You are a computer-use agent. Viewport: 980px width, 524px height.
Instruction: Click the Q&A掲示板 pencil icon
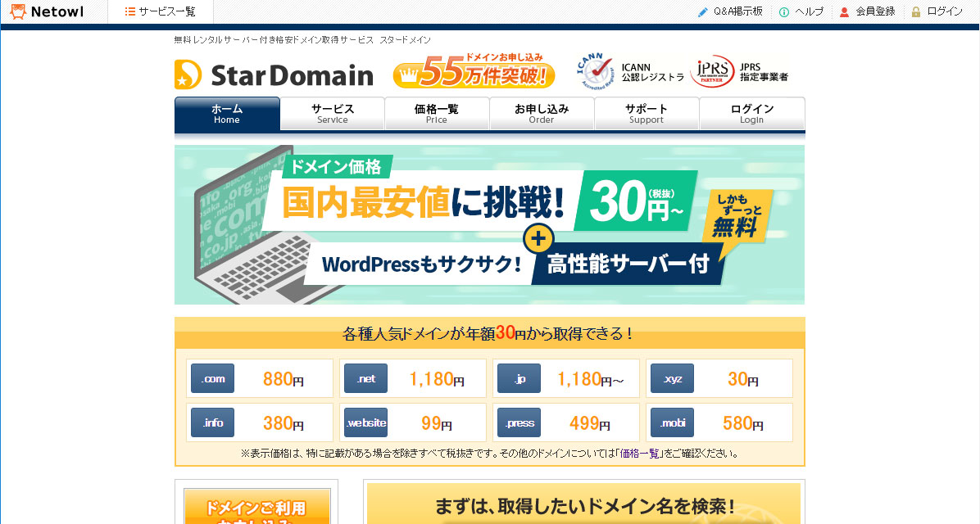pyautogui.click(x=703, y=11)
